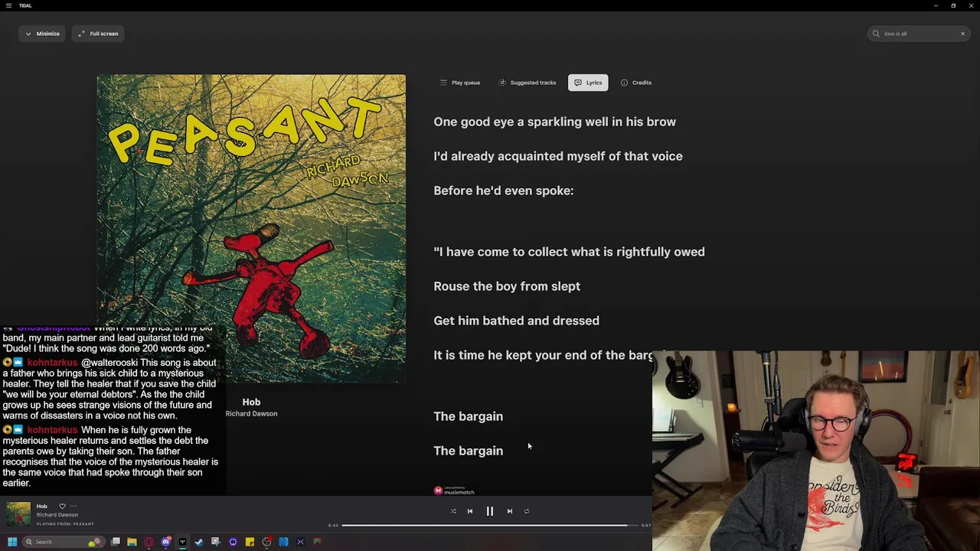
Task: Click the Peasant album cover art
Action: (x=251, y=228)
